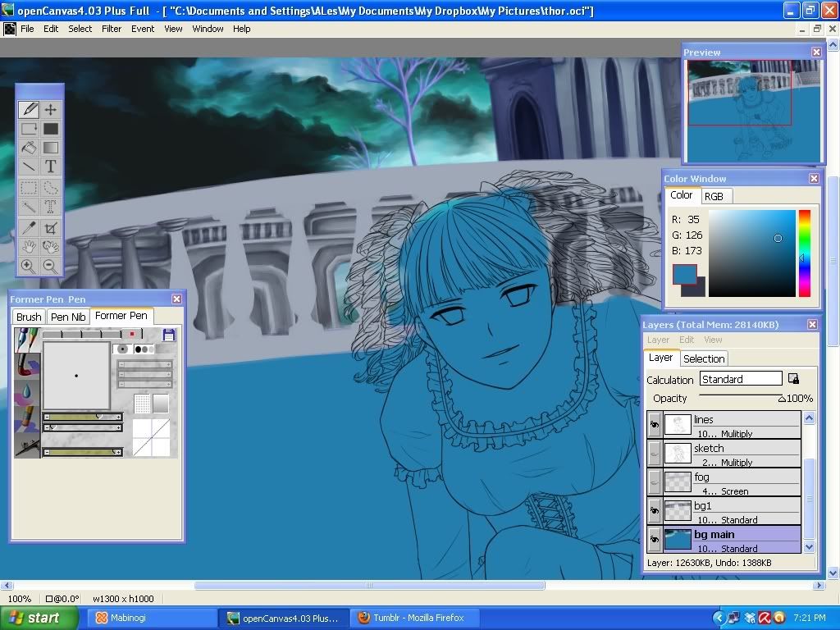This screenshot has width=840, height=630.
Task: Click the rainbow hue strip
Action: coord(804,253)
